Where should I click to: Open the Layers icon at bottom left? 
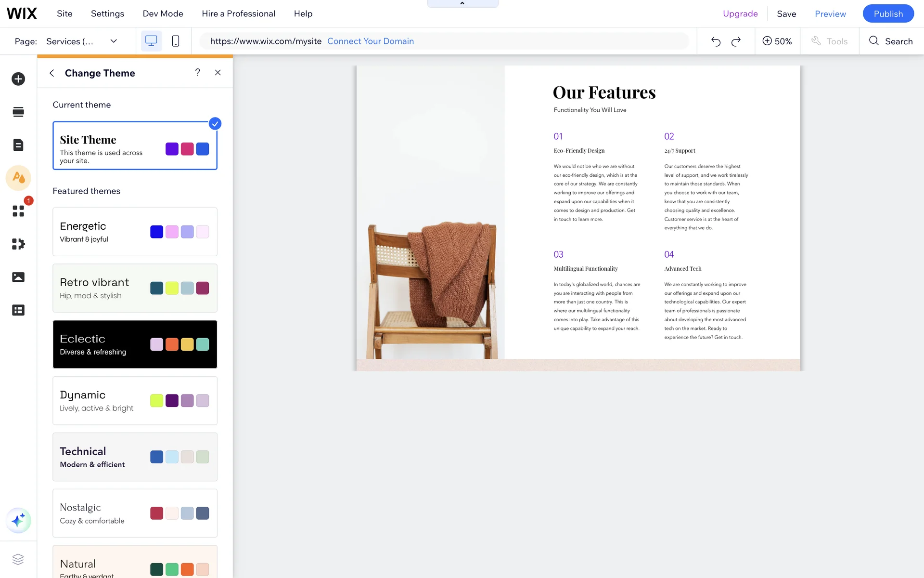coord(18,559)
